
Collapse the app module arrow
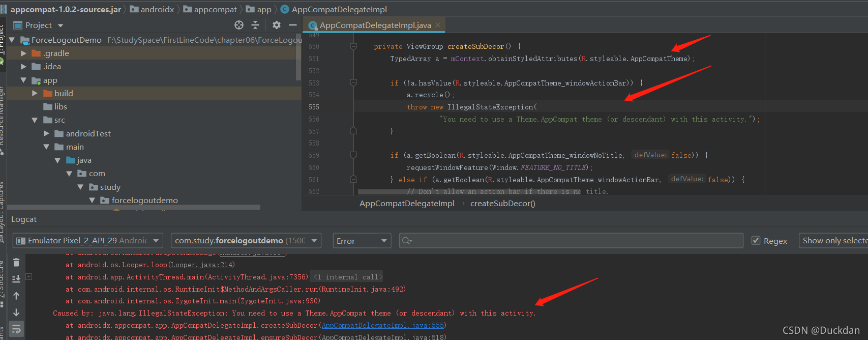(23, 80)
